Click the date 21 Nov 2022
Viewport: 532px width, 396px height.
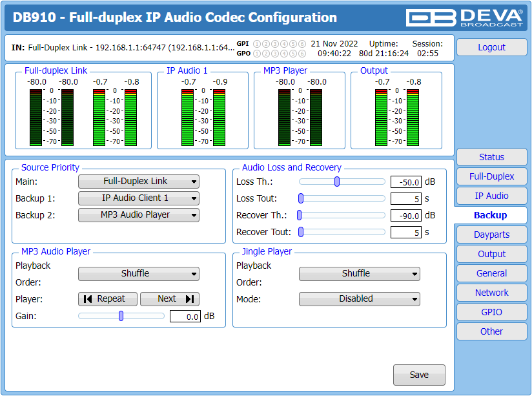(334, 44)
